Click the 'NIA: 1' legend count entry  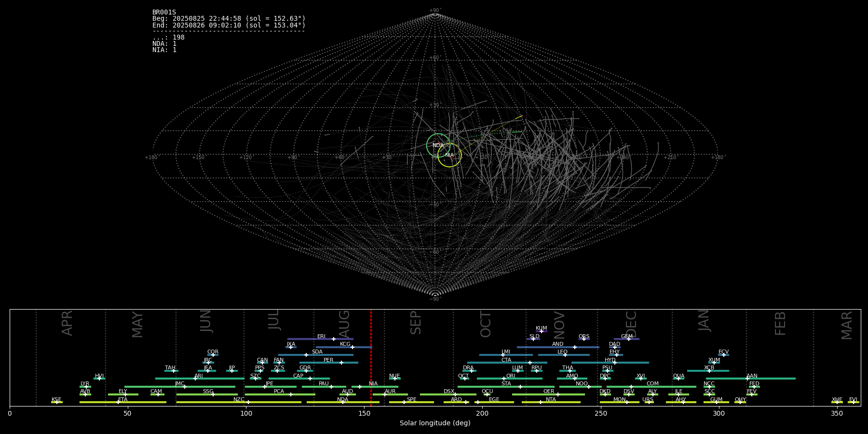coord(164,50)
